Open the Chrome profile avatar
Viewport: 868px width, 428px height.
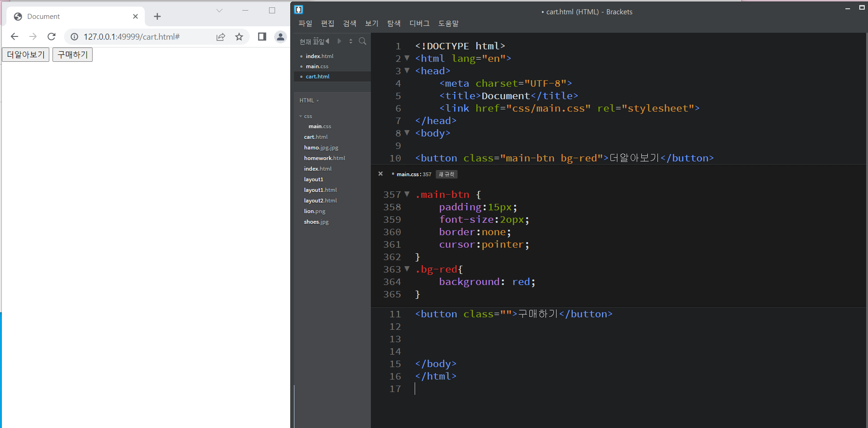280,36
